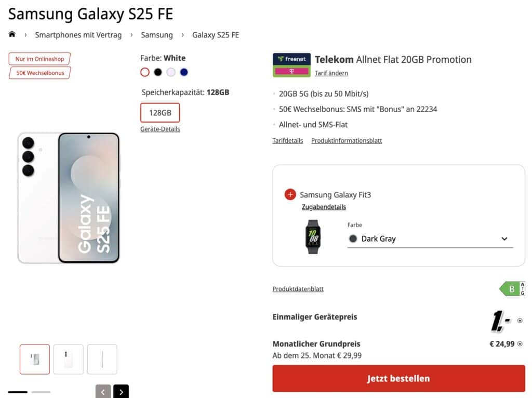The image size is (532, 398).
Task: Select the light lavender color swatch
Action: point(171,72)
